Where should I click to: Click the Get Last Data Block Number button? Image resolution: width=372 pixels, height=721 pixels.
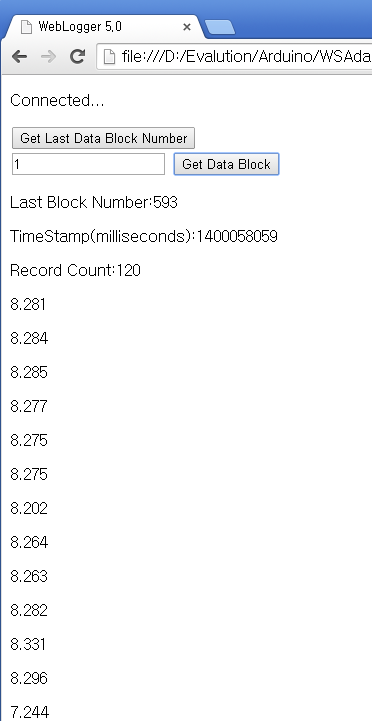coord(103,138)
